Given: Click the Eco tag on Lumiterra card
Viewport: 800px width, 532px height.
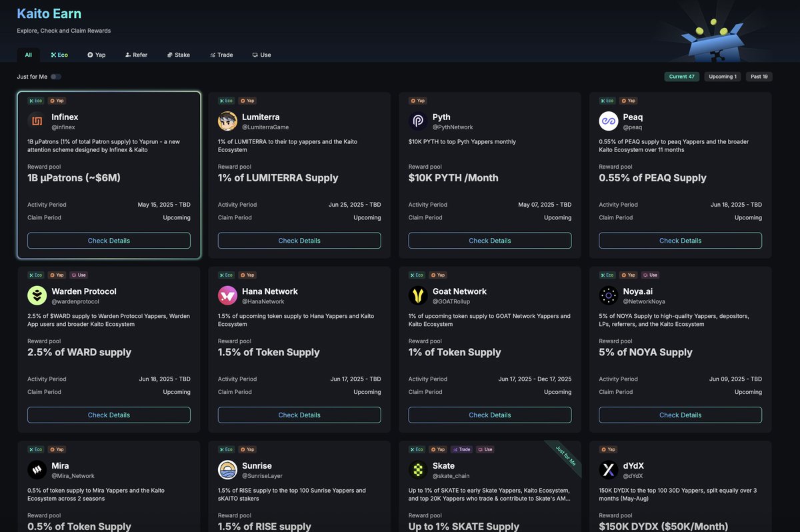Looking at the screenshot, I should [x=227, y=101].
